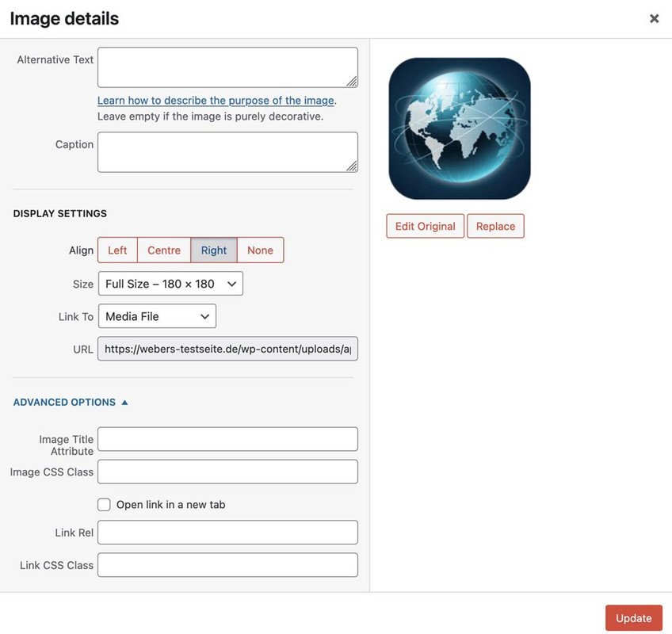Click the Alternative Text field

tap(227, 67)
